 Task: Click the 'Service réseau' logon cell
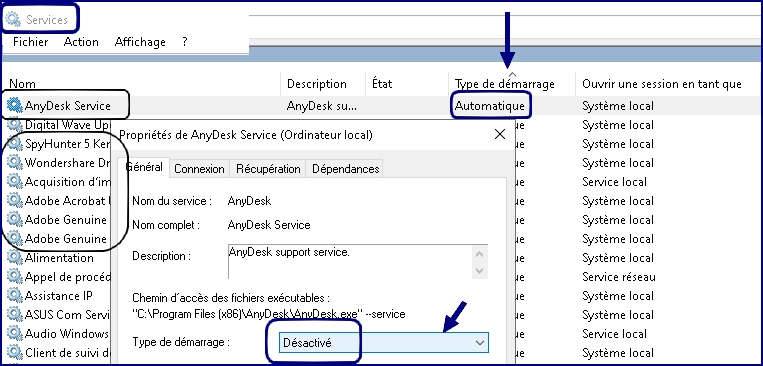click(619, 277)
